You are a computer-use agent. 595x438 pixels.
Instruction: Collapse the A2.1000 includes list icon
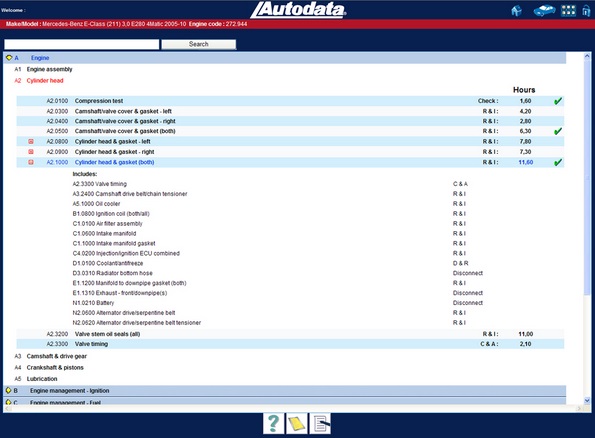pos(31,162)
